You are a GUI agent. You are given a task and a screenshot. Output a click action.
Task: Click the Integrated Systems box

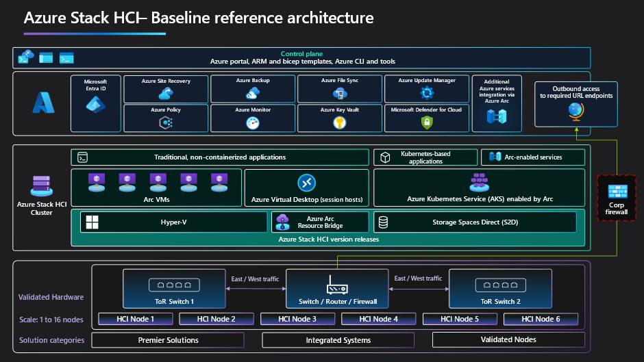click(338, 340)
